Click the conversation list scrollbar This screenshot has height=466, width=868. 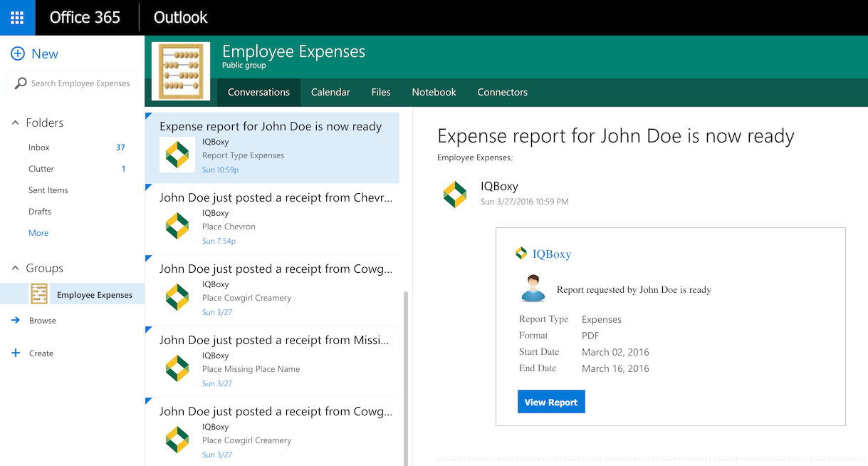[x=407, y=378]
